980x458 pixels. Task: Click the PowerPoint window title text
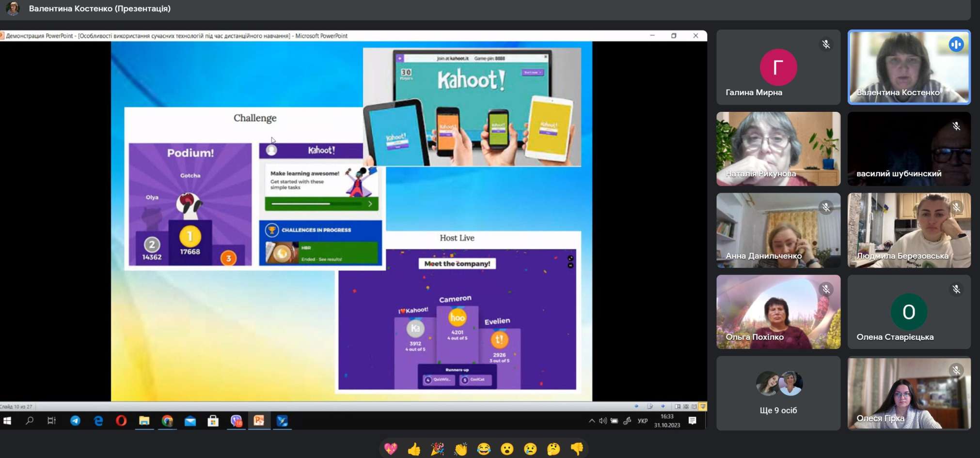[x=177, y=36]
